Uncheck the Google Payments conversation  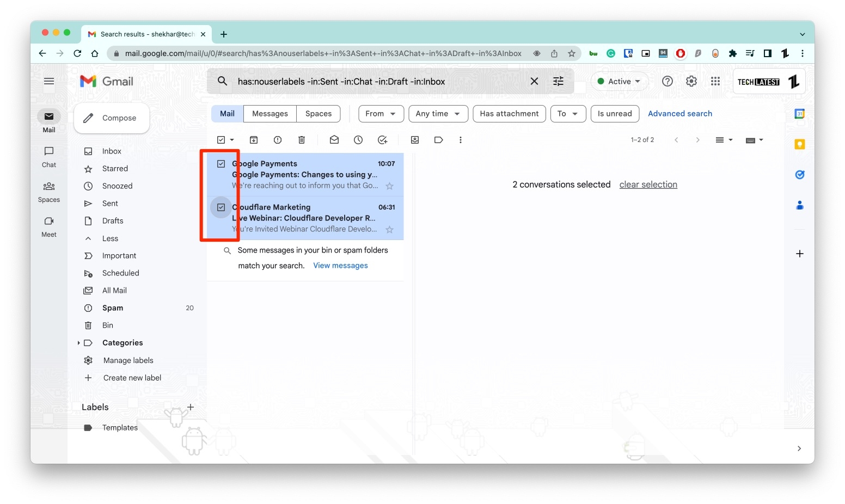point(221,163)
